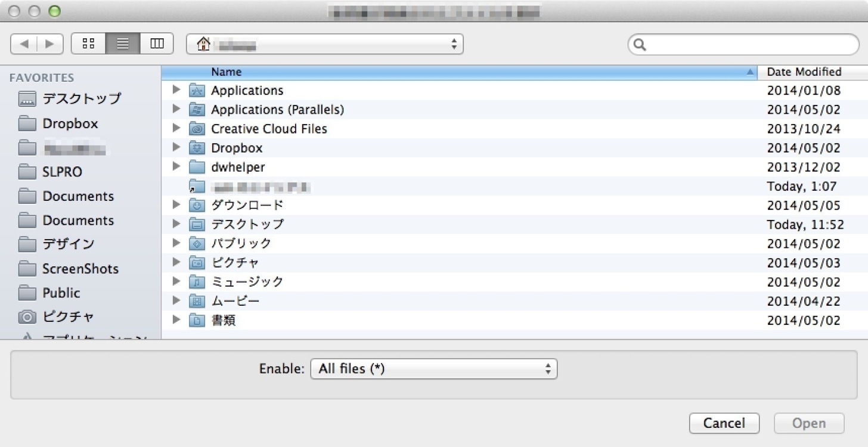The image size is (868, 447).
Task: Click the Cancel button
Action: pyautogui.click(x=724, y=423)
